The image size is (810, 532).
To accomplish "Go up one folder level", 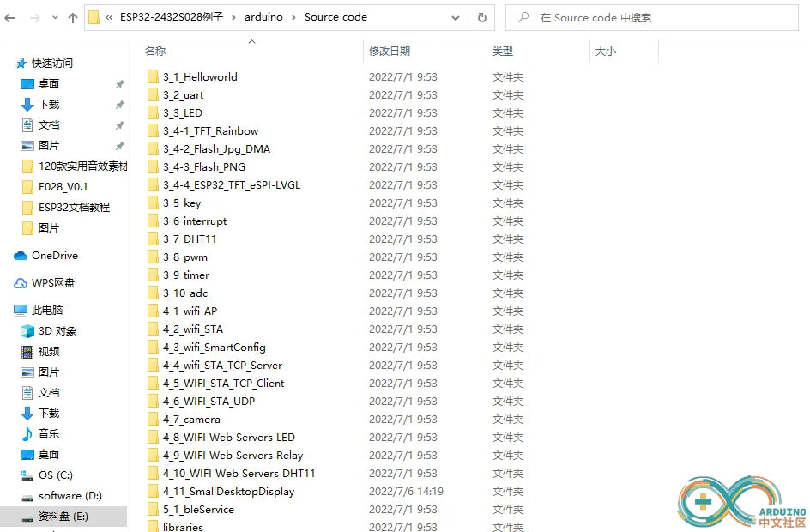I will (73, 18).
